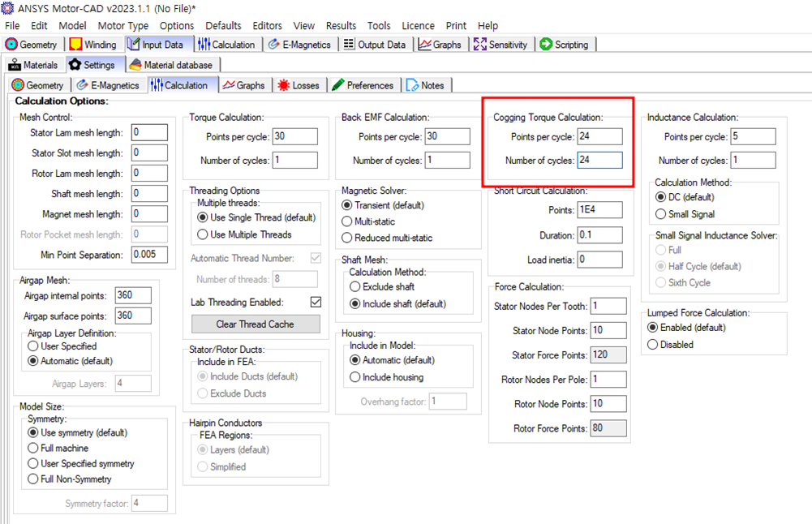The width and height of the screenshot is (812, 524).
Task: Click Stator Lam mesh length field
Action: point(149,132)
